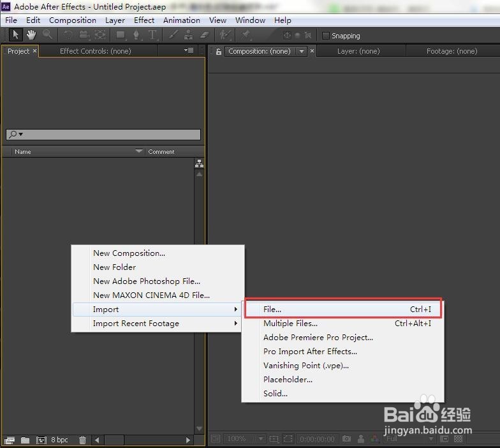The width and height of the screenshot is (500, 448).
Task: Open the 100% magnification dropdown
Action: pos(261,439)
